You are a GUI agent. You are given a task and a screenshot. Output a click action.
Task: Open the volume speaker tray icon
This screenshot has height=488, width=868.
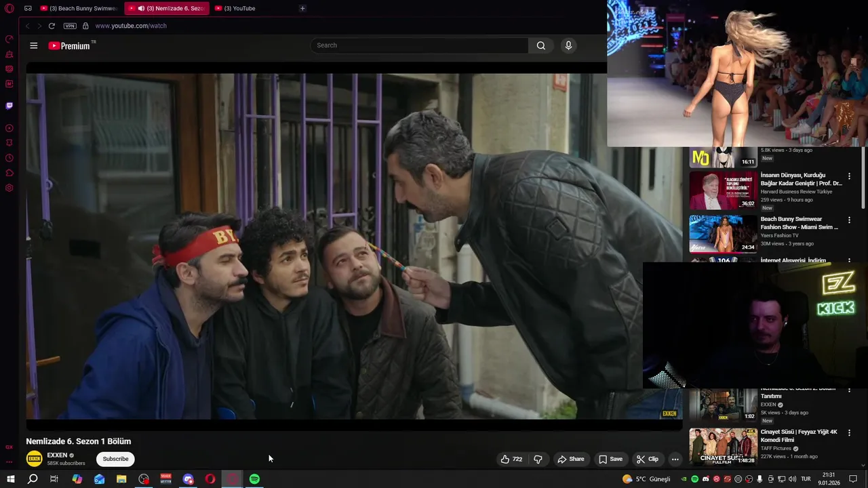tap(793, 479)
